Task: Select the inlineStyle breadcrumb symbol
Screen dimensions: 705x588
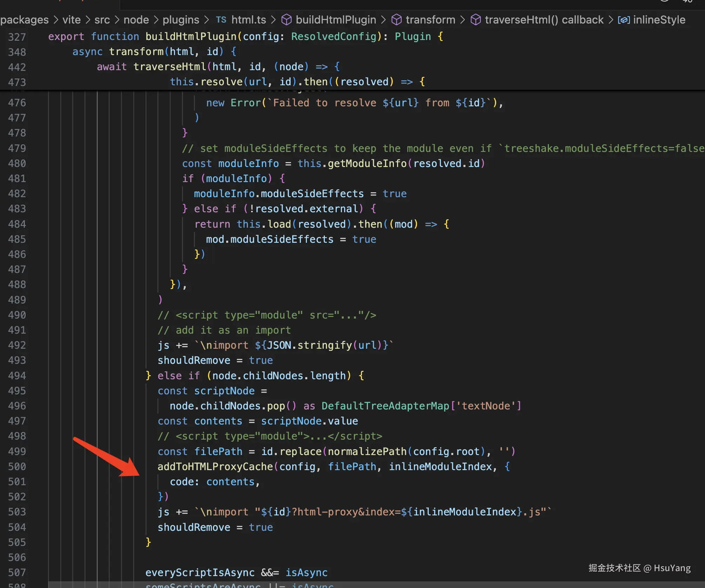Action: click(x=659, y=20)
